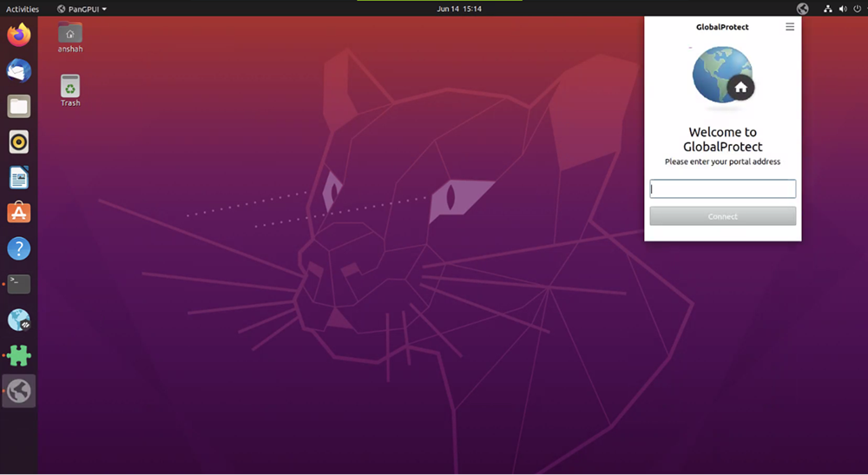
Task: Open the Jun 14 clock calendar panel
Action: point(459,9)
